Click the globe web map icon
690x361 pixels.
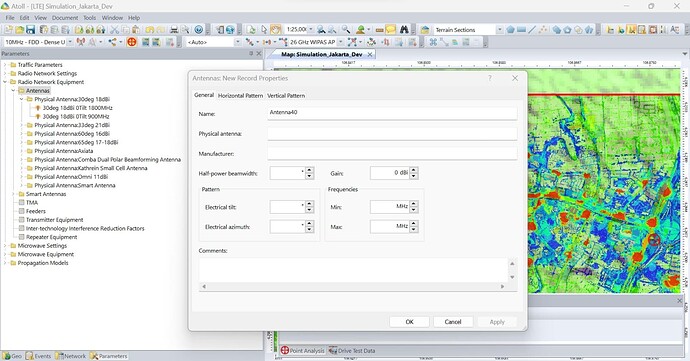click(x=230, y=29)
